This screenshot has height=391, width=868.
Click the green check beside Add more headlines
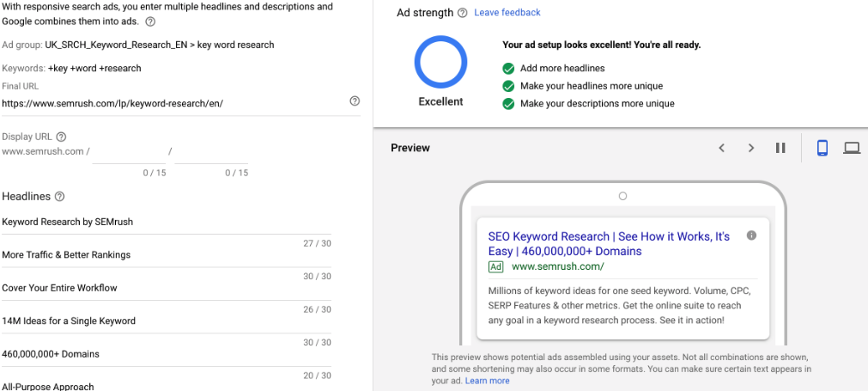[508, 69]
